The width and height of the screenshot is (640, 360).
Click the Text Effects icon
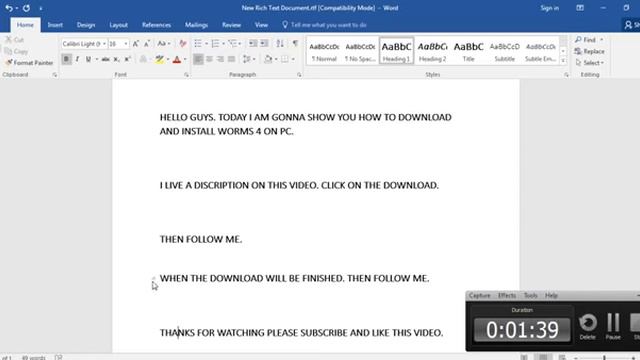(143, 59)
